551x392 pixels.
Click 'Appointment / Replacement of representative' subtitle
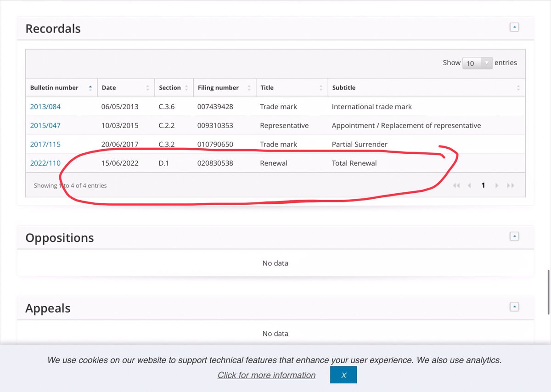coord(406,125)
